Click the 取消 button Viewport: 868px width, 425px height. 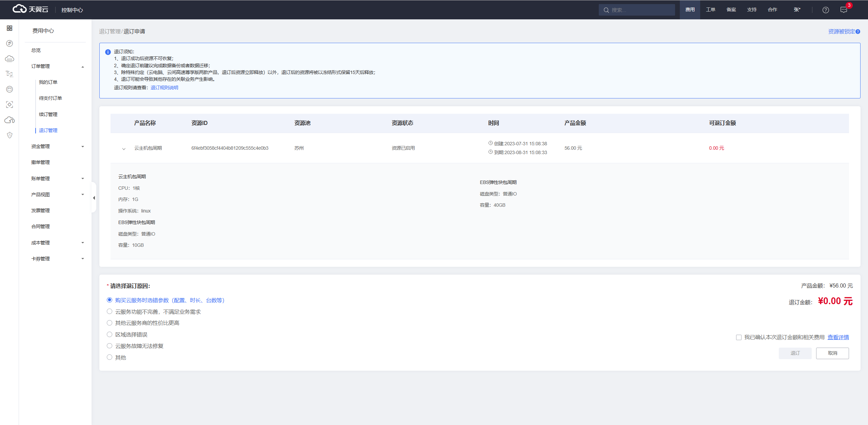(832, 353)
